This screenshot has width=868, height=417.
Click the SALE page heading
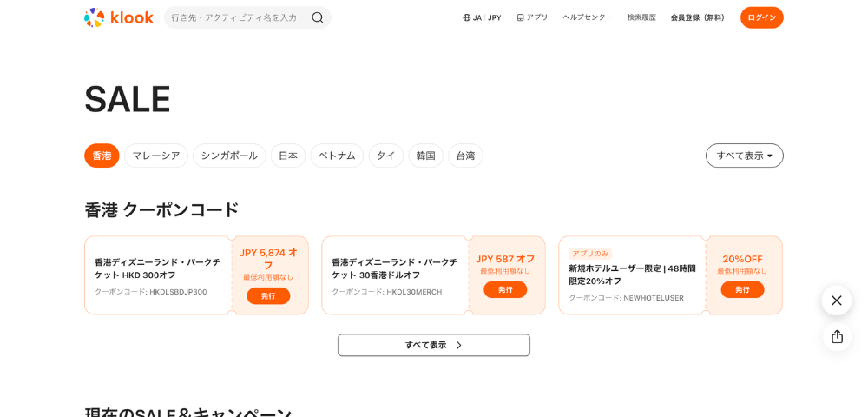coord(128,99)
